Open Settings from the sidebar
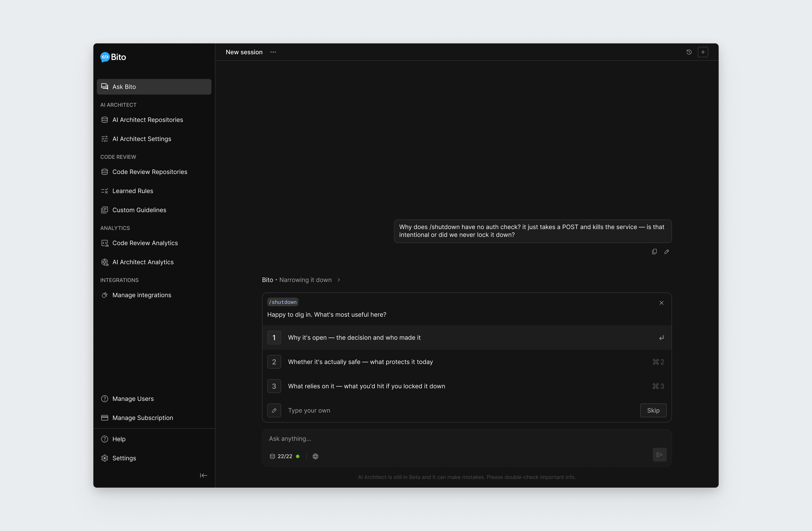 154,458
